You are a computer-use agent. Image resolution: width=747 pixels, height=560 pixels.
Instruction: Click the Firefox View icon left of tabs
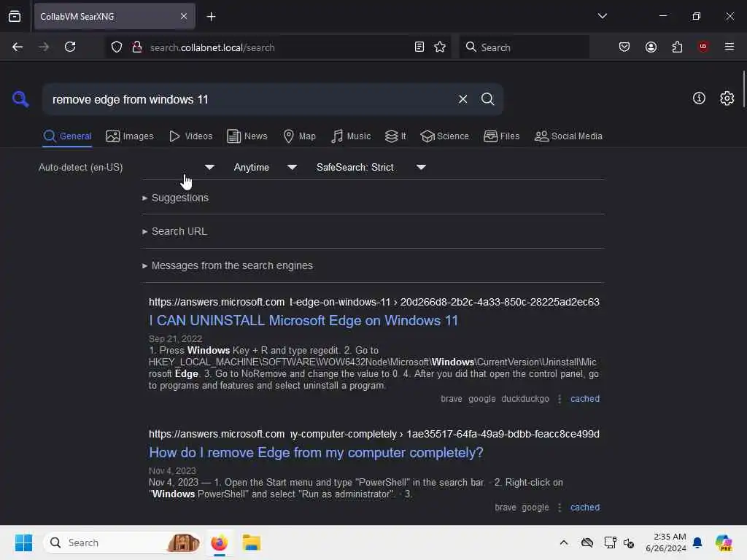point(15,17)
